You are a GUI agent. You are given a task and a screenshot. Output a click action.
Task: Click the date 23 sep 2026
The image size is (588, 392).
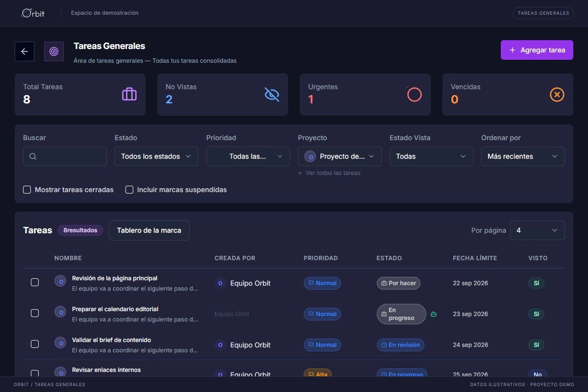pyautogui.click(x=470, y=314)
